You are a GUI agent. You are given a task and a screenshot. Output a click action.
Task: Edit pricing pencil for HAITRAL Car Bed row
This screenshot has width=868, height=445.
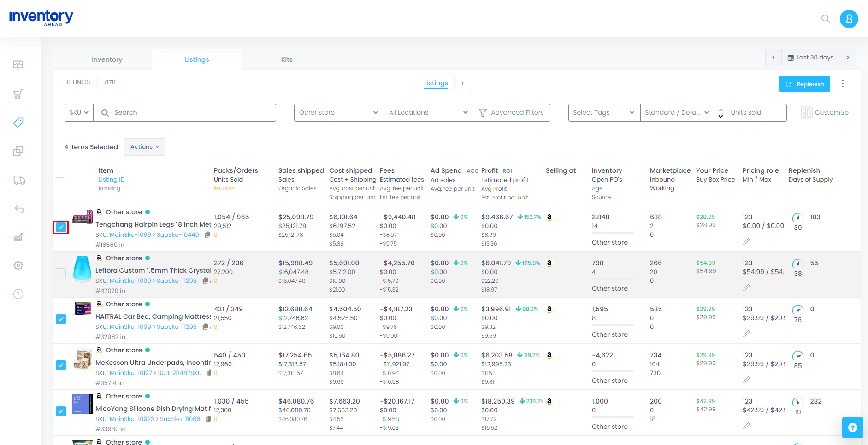(747, 334)
